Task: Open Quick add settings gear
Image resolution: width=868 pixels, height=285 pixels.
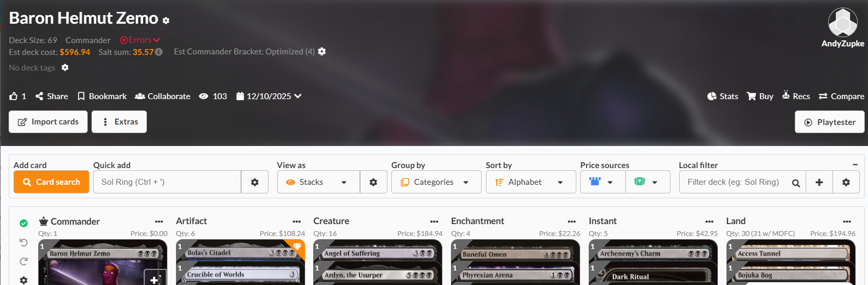Action: 255,182
